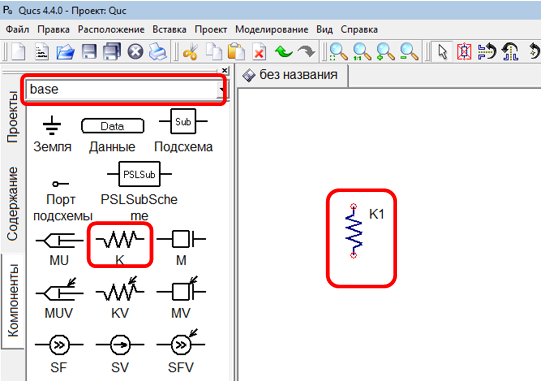
Task: Close the side dock panel
Action: 225,70
